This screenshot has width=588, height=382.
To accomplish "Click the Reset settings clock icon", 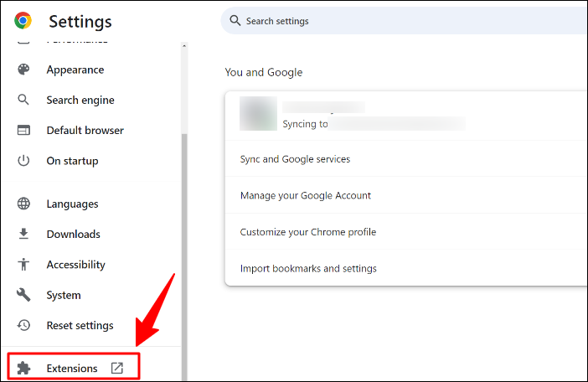I will (x=24, y=325).
